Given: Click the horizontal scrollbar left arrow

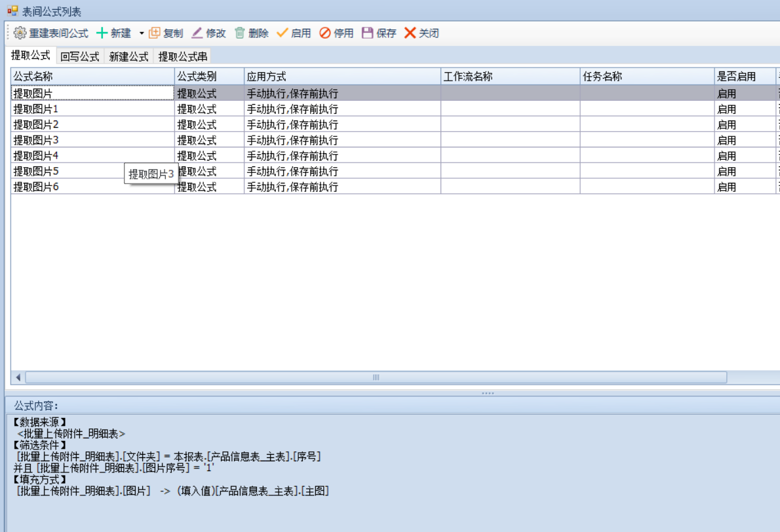Looking at the screenshot, I should pyautogui.click(x=18, y=377).
